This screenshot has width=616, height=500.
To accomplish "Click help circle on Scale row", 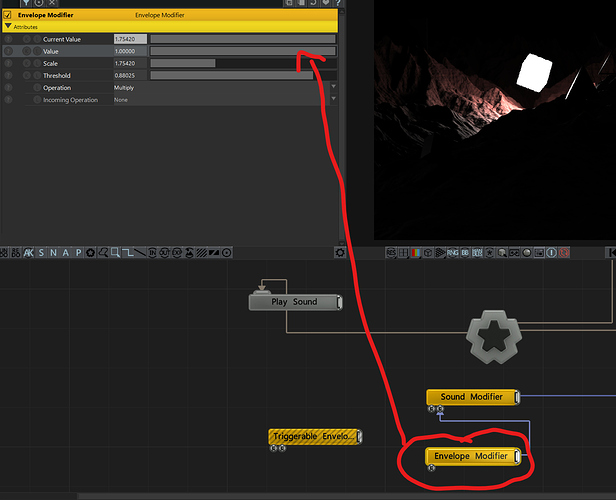I will [x=8, y=63].
